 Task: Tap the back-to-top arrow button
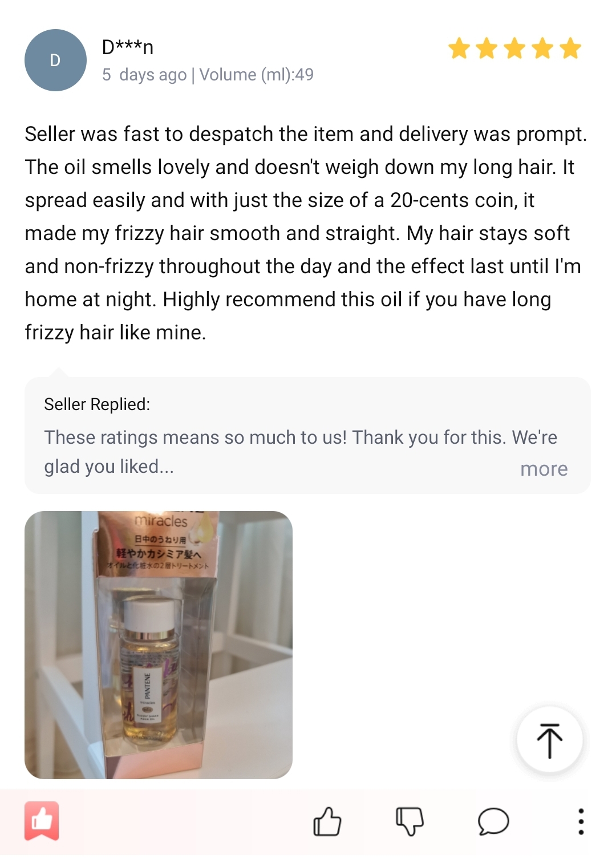550,740
